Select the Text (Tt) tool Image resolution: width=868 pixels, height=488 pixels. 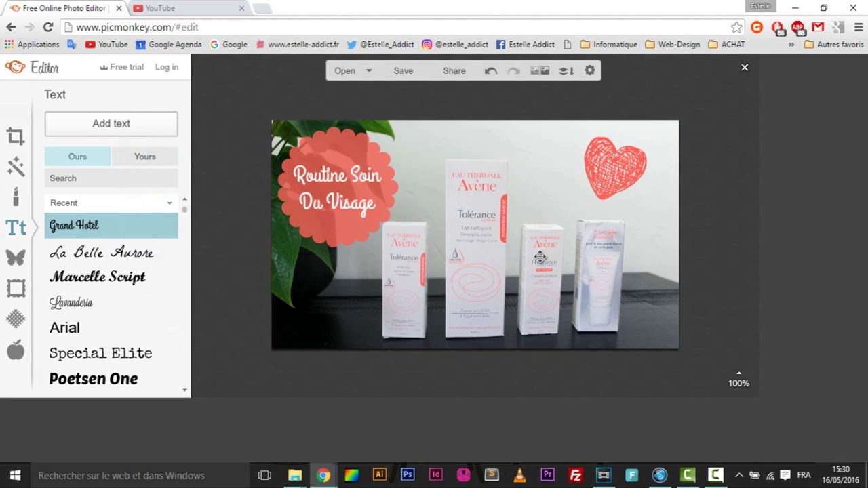[16, 228]
